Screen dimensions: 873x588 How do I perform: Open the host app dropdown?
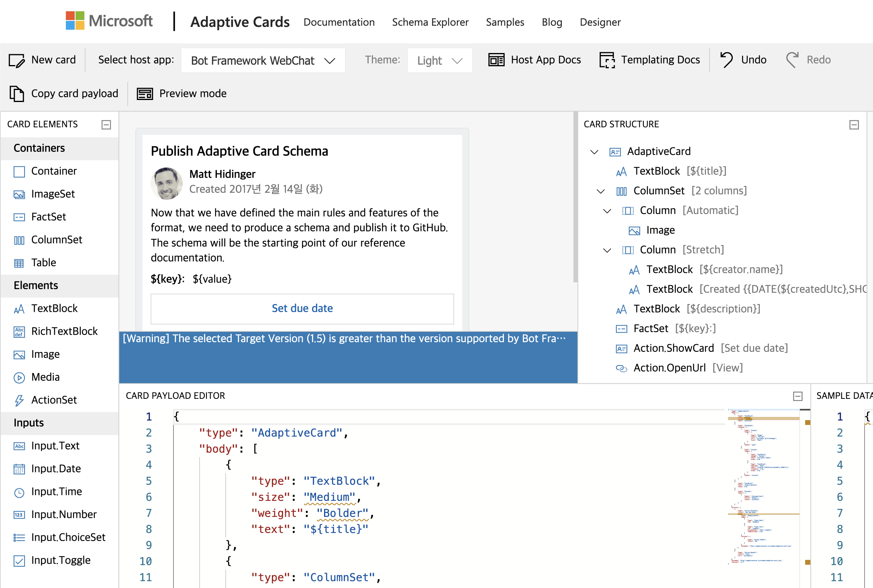pyautogui.click(x=263, y=60)
